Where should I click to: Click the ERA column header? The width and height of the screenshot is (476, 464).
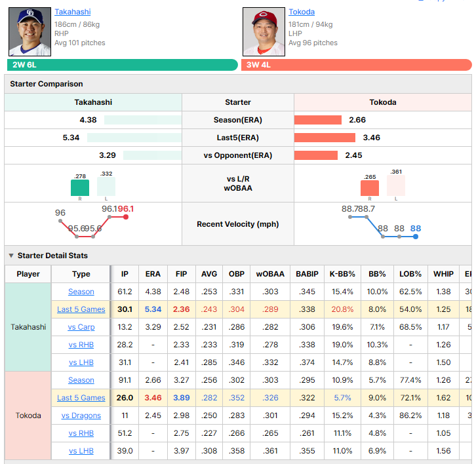tap(153, 274)
